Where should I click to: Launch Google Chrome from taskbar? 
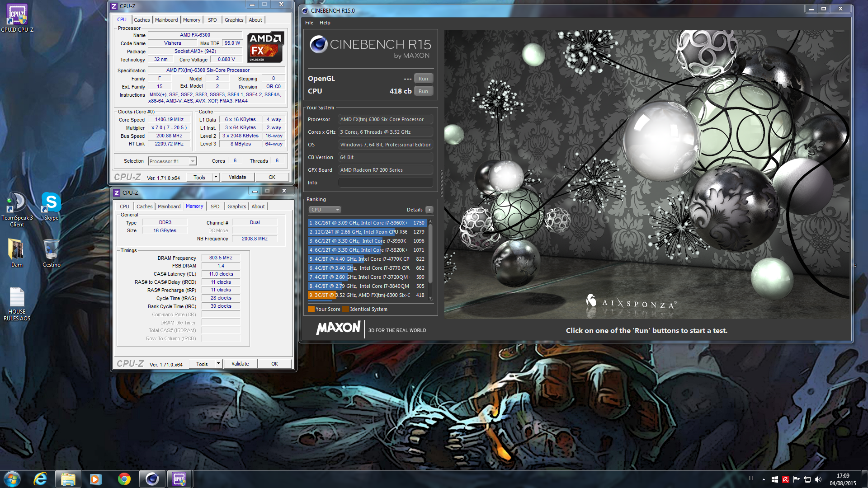(x=124, y=479)
